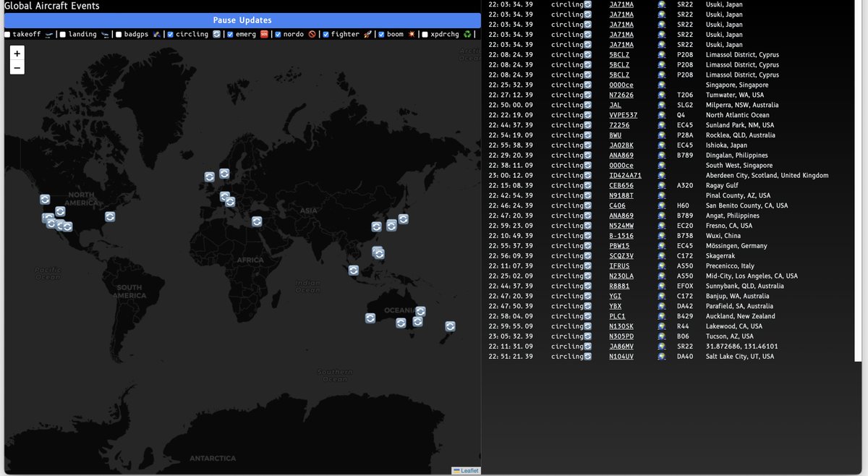Open the R8881 aircraft link
Screen dimensions: 868x476
click(x=619, y=286)
